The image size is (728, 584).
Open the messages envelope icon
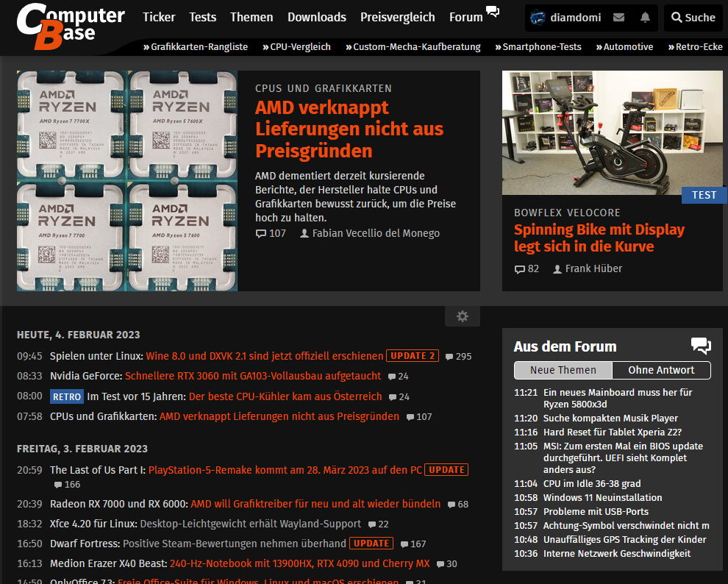pyautogui.click(x=618, y=18)
